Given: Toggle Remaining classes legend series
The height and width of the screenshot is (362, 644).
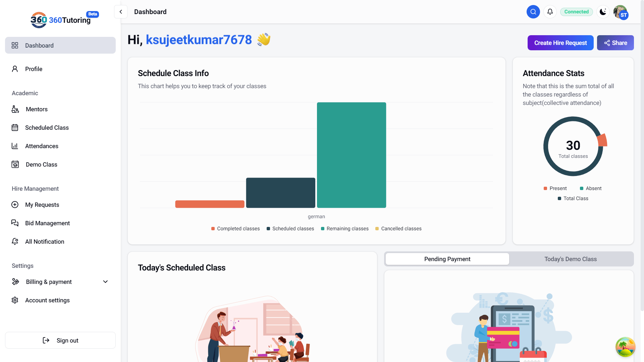Looking at the screenshot, I should [345, 229].
